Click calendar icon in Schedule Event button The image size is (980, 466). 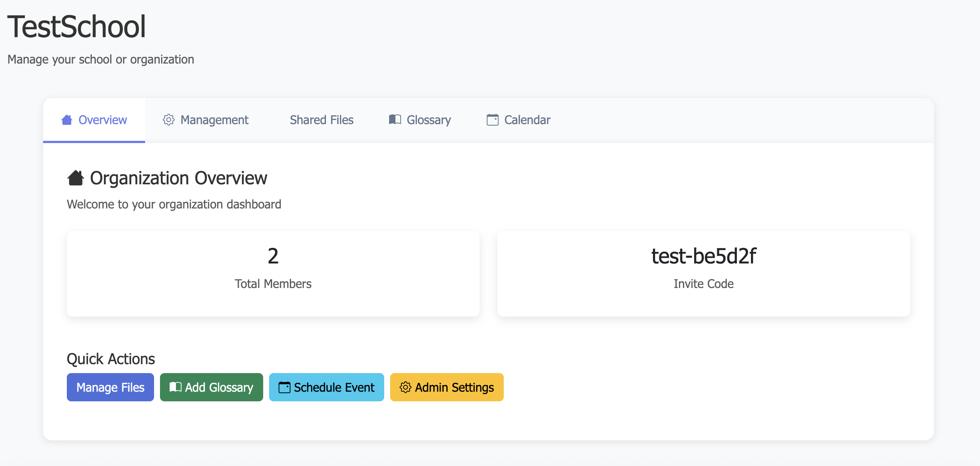click(284, 387)
